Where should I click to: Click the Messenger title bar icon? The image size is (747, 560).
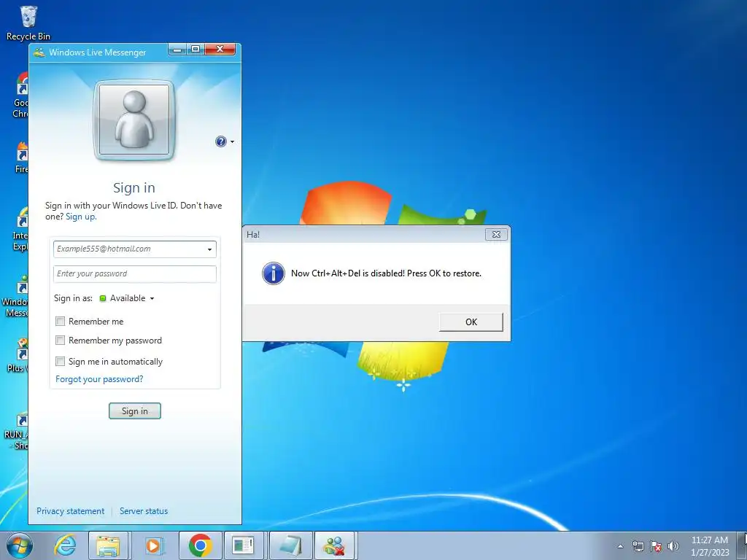pos(39,52)
